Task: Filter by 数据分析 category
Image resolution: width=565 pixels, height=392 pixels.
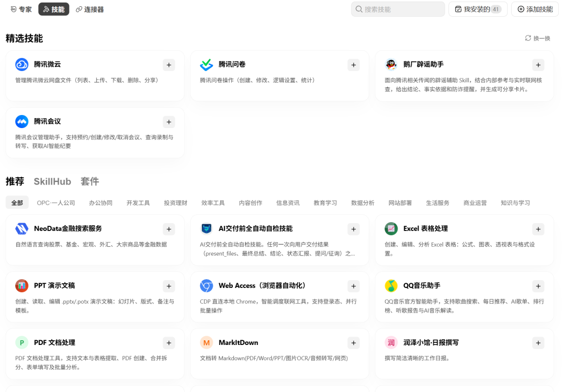Action: point(363,203)
